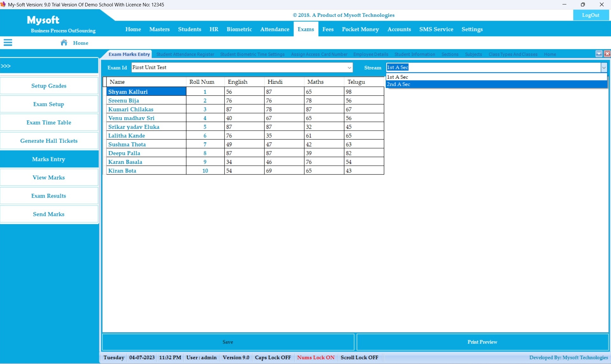Select 2nd A Sec from Stream list
This screenshot has height=364, width=611.
coord(399,84)
